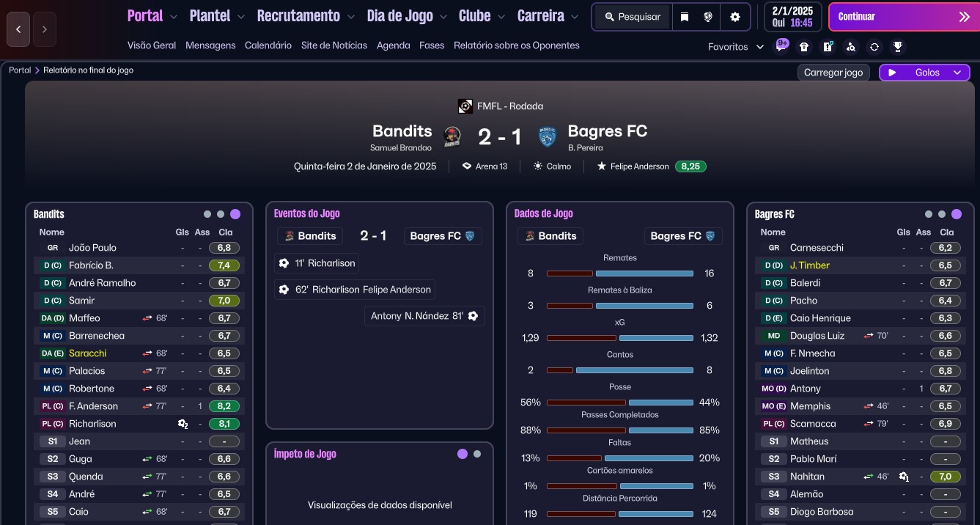
Task: Click the Bandits club crest beside the score
Action: [452, 136]
